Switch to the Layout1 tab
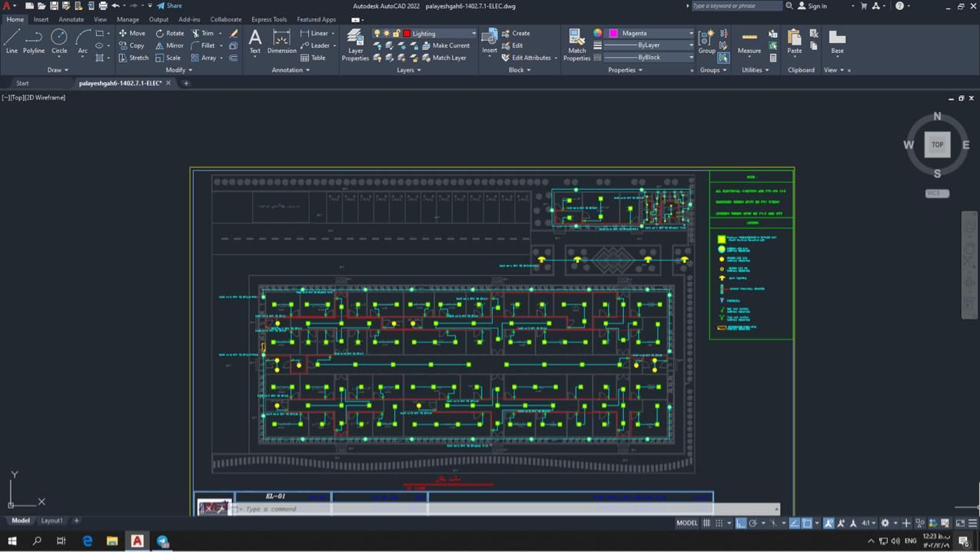The height and width of the screenshot is (552, 980). (52, 520)
